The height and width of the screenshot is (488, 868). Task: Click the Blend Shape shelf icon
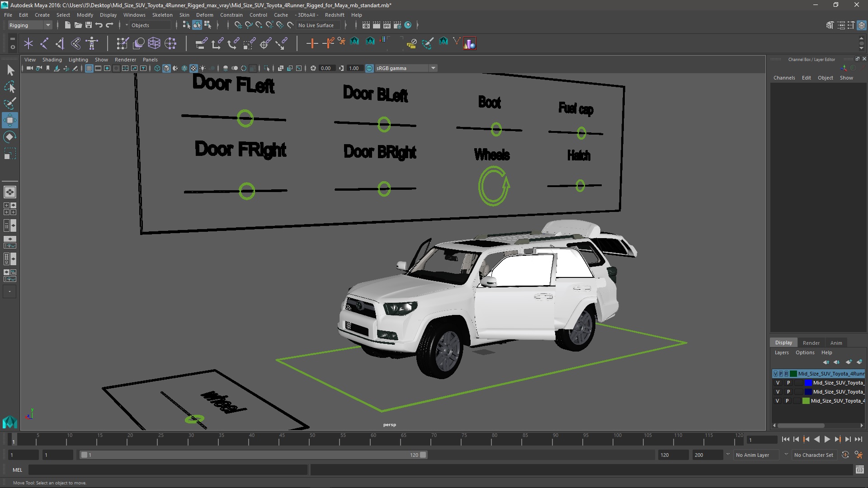139,43
